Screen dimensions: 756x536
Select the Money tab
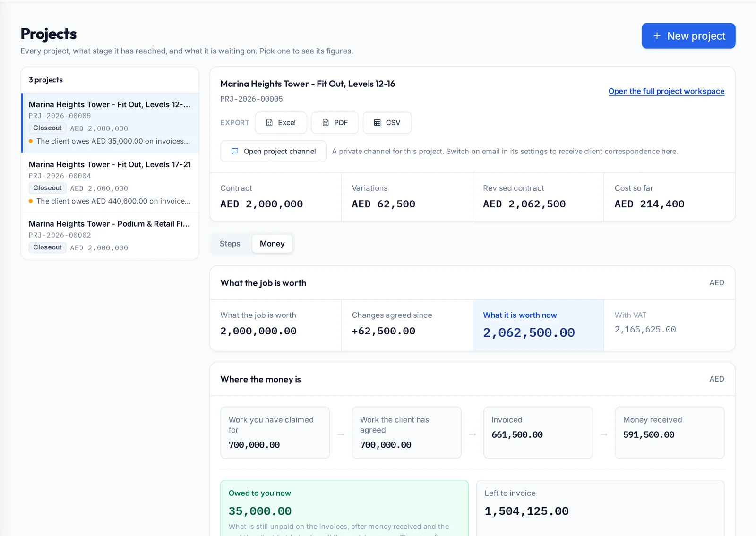[272, 244]
